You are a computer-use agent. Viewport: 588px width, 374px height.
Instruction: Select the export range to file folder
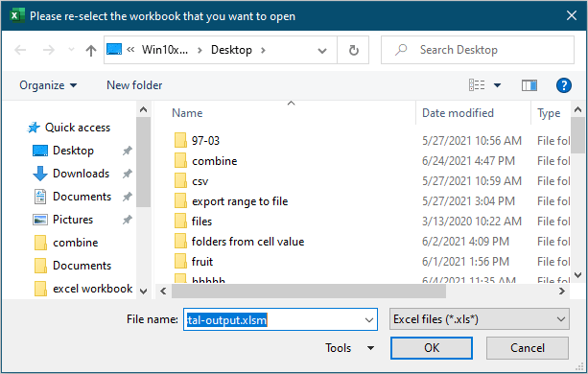click(240, 201)
